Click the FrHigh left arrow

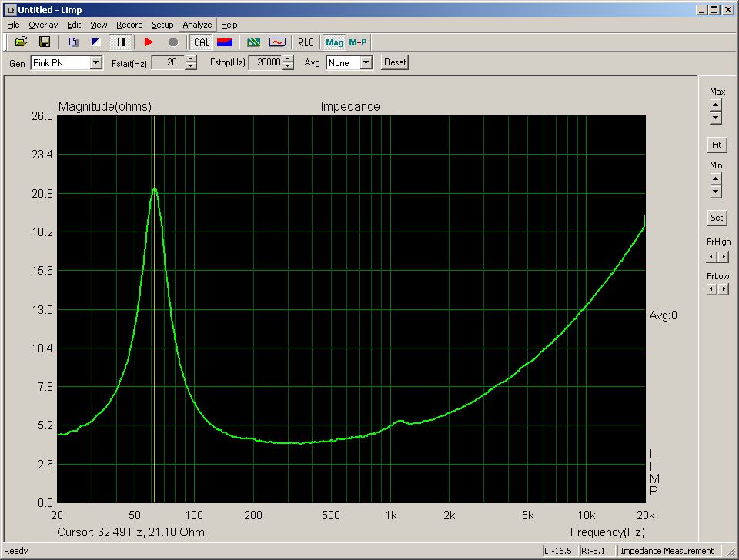(x=711, y=257)
